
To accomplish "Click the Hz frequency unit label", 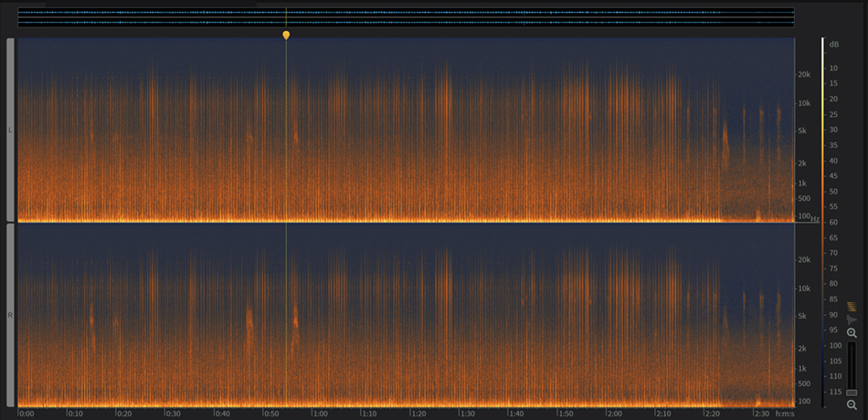I will click(814, 220).
